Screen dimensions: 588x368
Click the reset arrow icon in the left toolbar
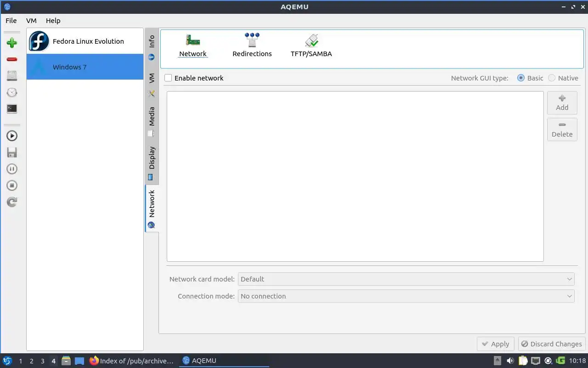tap(12, 202)
